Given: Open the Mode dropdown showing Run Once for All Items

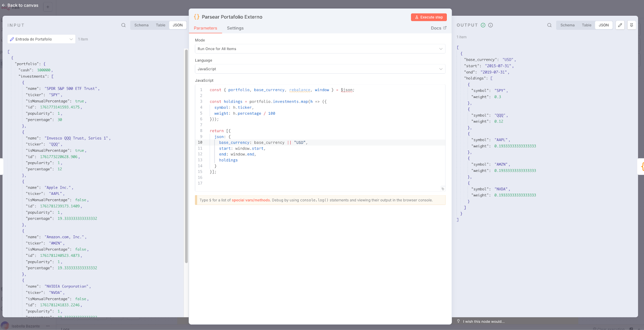Looking at the screenshot, I should coord(320,49).
